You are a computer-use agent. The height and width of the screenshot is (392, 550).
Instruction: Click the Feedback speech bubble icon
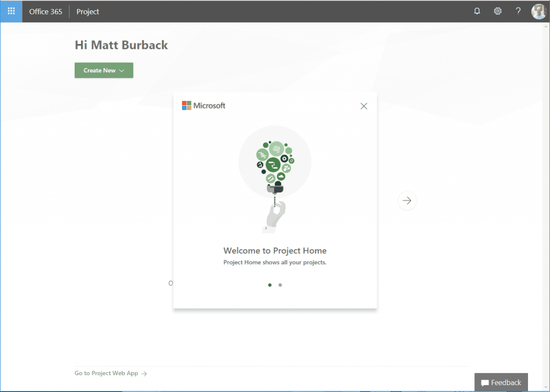(x=484, y=383)
